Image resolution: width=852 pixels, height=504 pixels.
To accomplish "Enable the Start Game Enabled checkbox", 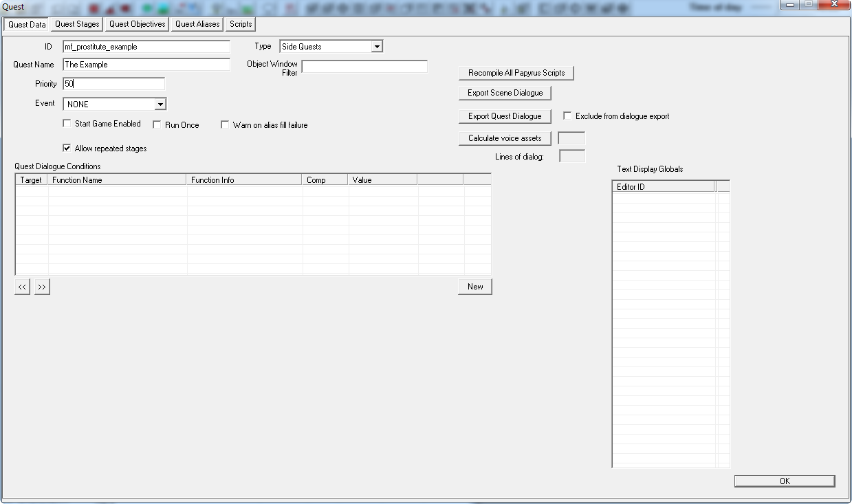I will click(x=67, y=124).
